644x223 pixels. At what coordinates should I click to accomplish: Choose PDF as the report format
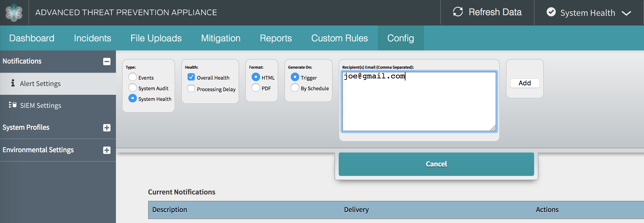tap(256, 88)
